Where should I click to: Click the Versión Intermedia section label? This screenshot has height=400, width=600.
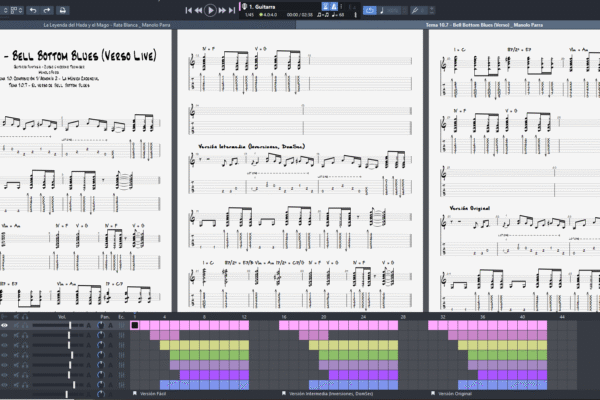331,393
